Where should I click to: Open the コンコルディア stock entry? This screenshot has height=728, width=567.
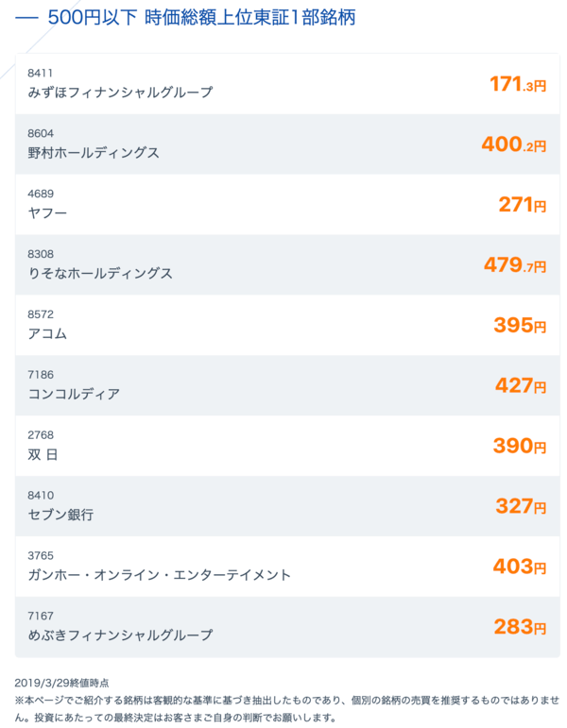point(287,386)
